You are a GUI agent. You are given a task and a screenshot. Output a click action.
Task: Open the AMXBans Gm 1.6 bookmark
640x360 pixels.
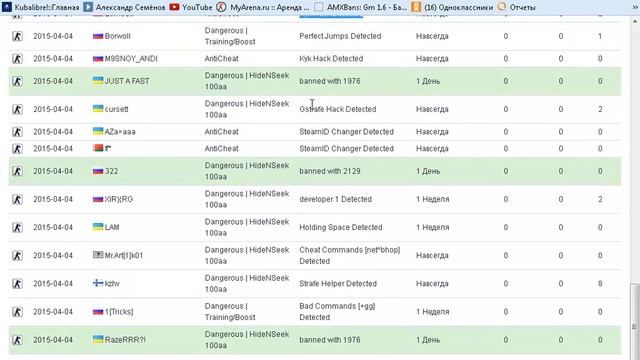(361, 7)
